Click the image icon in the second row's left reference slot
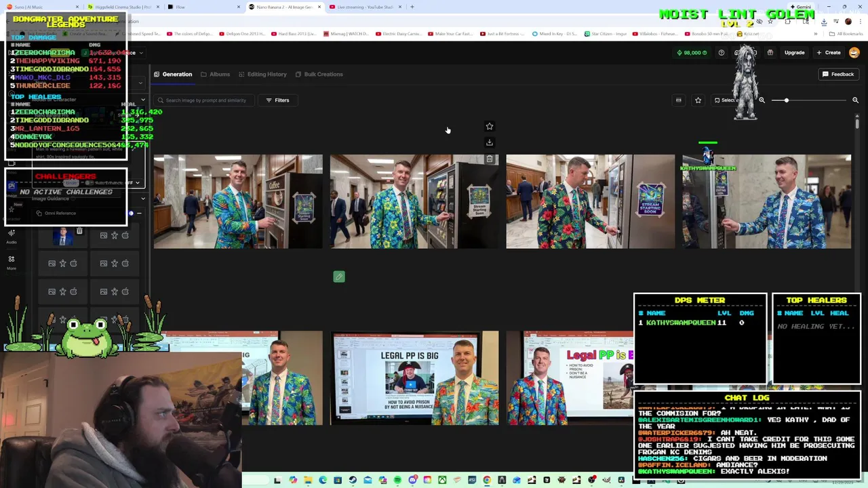 [52, 263]
